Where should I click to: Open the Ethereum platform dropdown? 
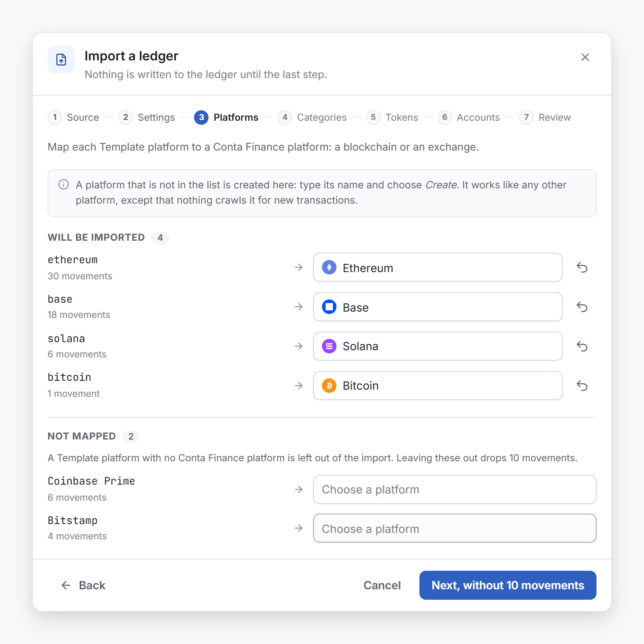click(x=438, y=267)
